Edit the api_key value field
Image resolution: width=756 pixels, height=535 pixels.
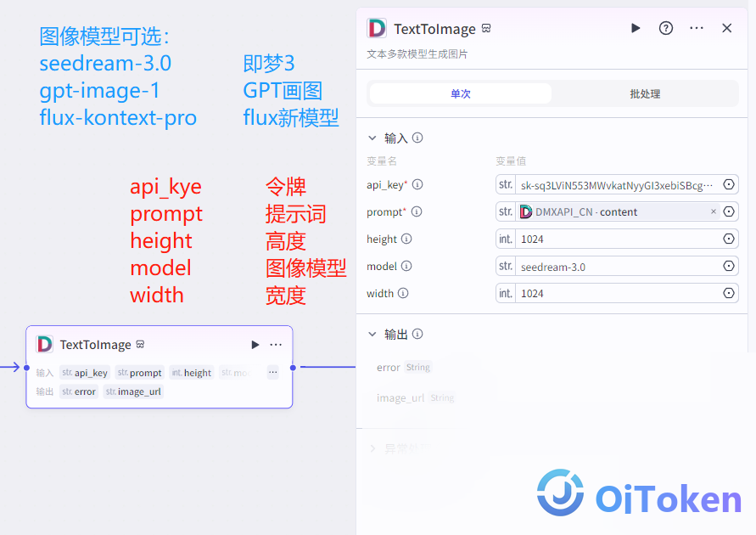617,185
